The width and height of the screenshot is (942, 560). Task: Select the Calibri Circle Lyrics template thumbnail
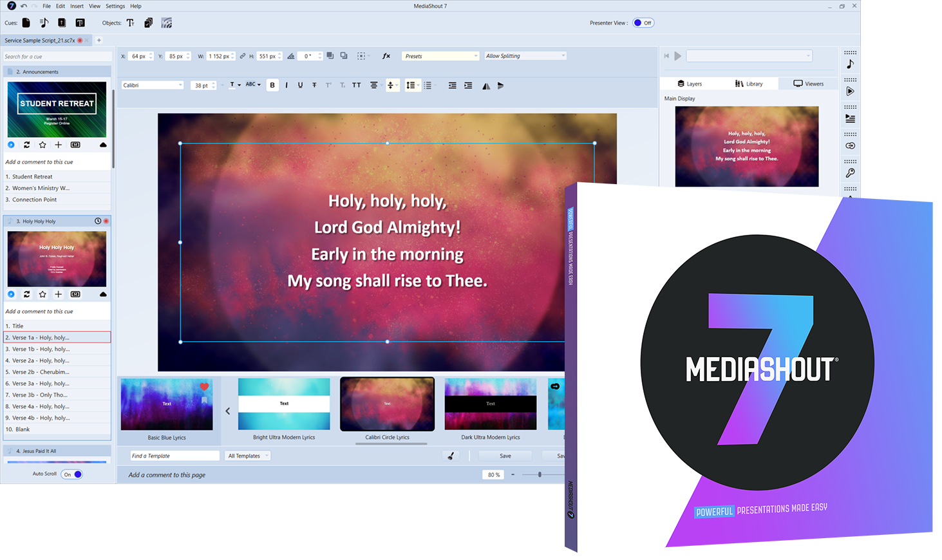(x=387, y=404)
